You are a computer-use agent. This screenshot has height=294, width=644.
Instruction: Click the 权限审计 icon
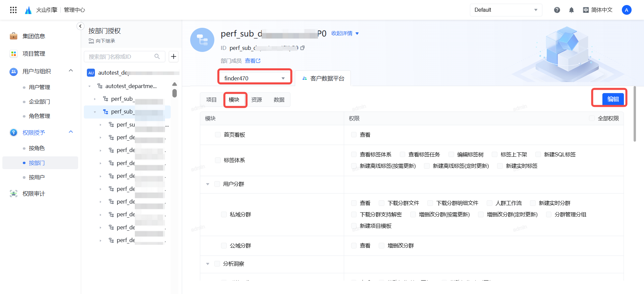[x=13, y=194]
